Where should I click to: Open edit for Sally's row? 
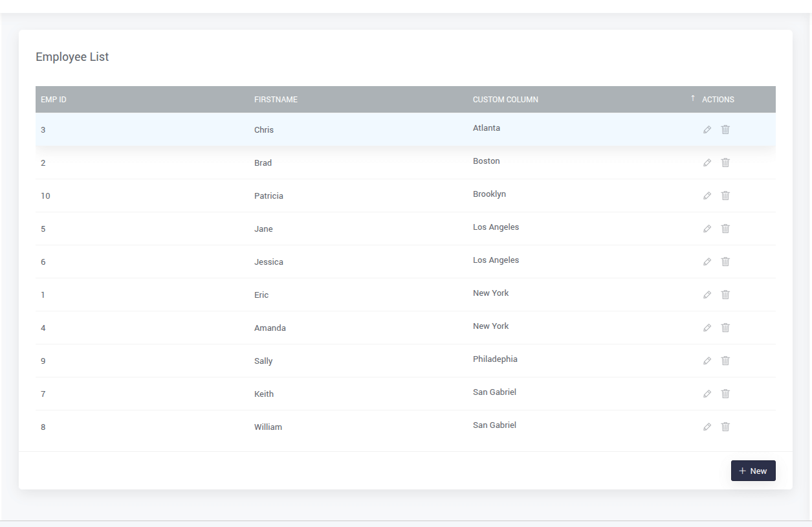click(707, 361)
